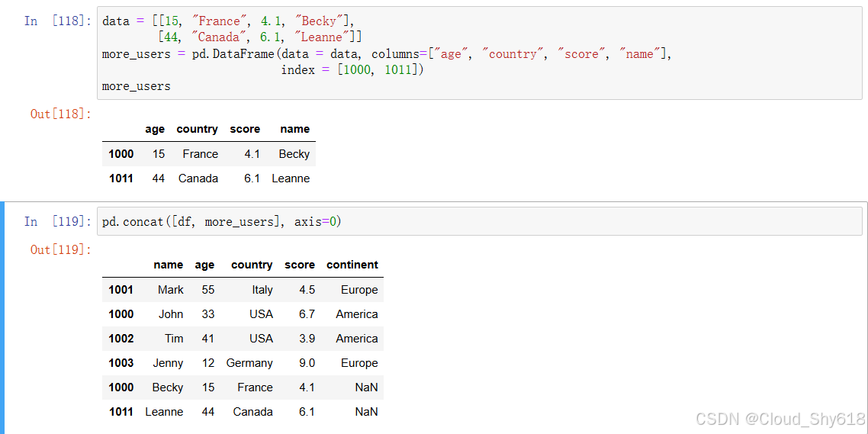
Task: Click the Out[119] output prompt
Action: click(61, 249)
